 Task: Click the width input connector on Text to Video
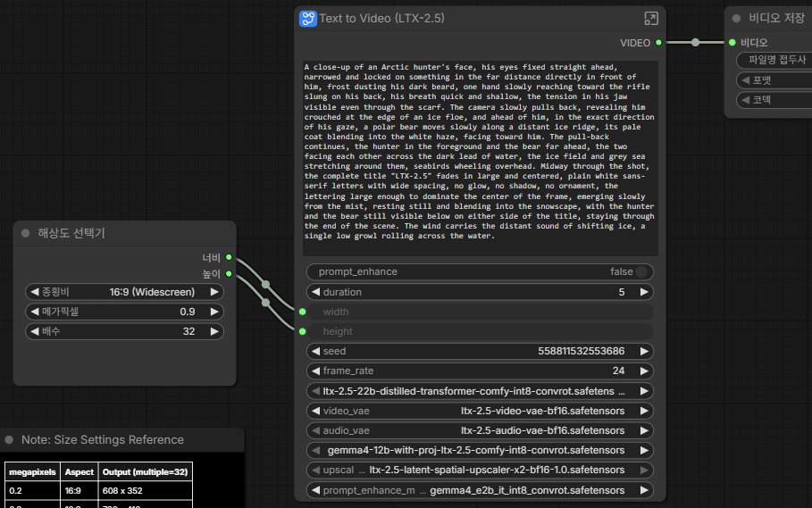303,312
